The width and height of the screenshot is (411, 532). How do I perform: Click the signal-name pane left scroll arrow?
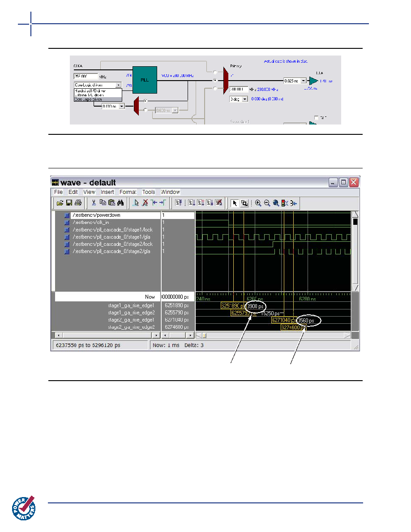(x=59, y=335)
